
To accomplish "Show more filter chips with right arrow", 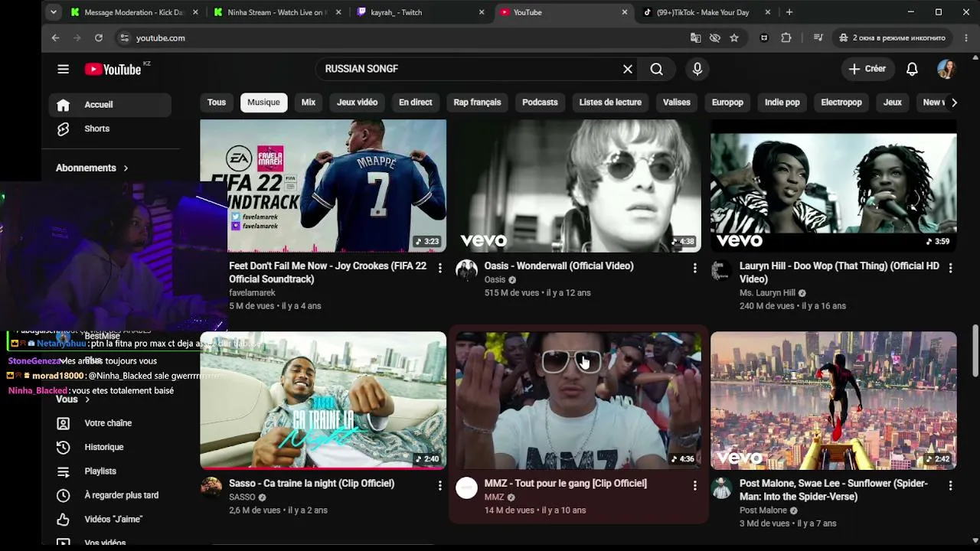I will pyautogui.click(x=953, y=103).
